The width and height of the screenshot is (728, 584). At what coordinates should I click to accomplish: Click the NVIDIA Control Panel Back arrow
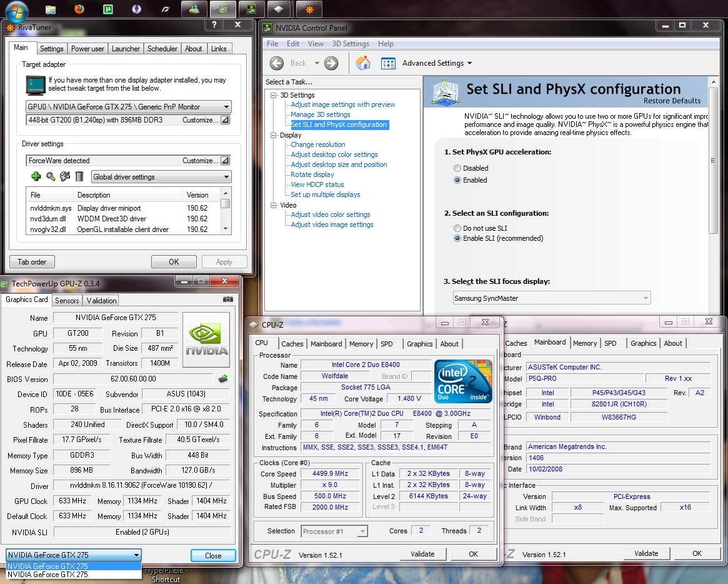(x=277, y=63)
